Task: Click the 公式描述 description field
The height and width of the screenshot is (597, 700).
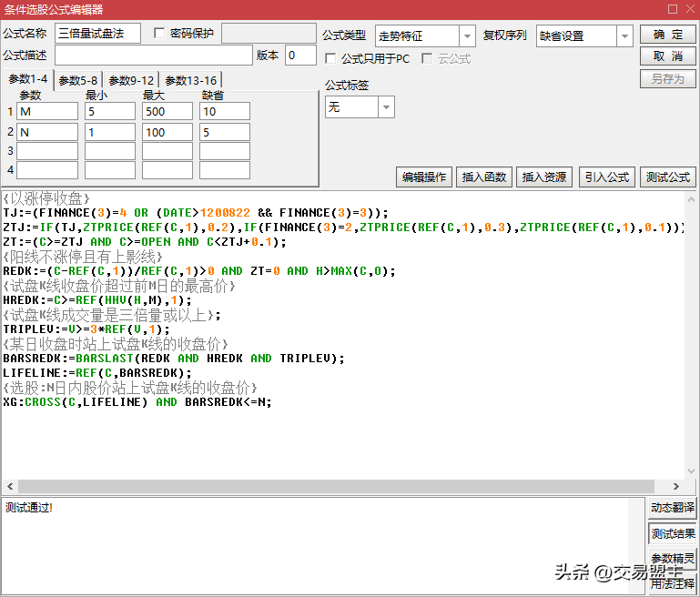Action: [x=154, y=56]
